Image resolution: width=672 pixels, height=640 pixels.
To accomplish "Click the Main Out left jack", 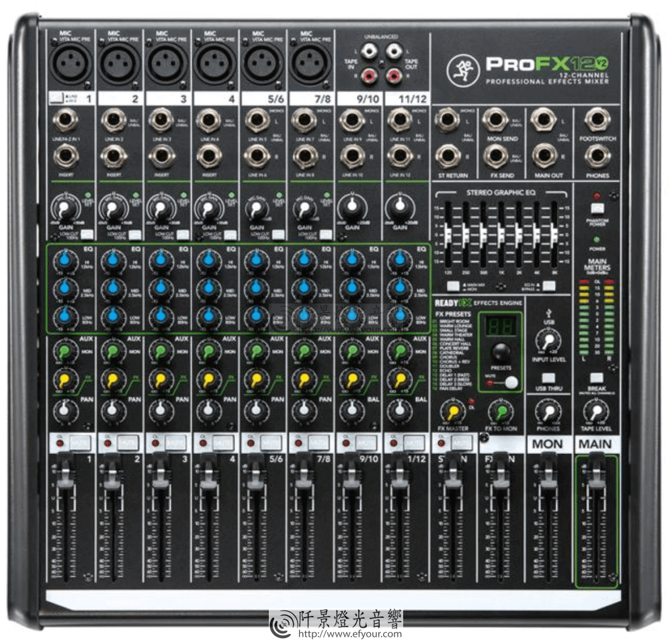I will tap(543, 120).
